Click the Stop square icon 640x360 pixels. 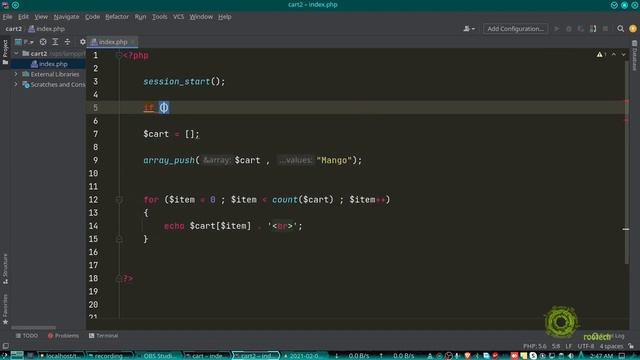pyautogui.click(x=605, y=29)
